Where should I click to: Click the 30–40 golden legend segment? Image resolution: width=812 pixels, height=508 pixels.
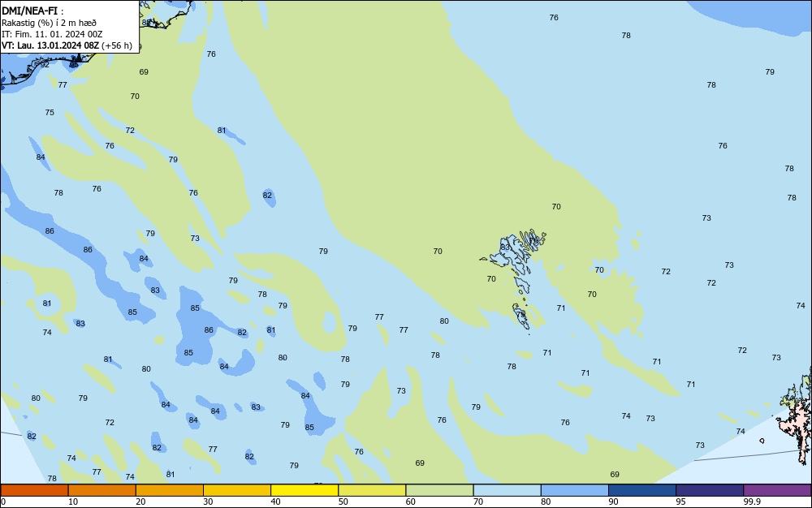[237, 490]
